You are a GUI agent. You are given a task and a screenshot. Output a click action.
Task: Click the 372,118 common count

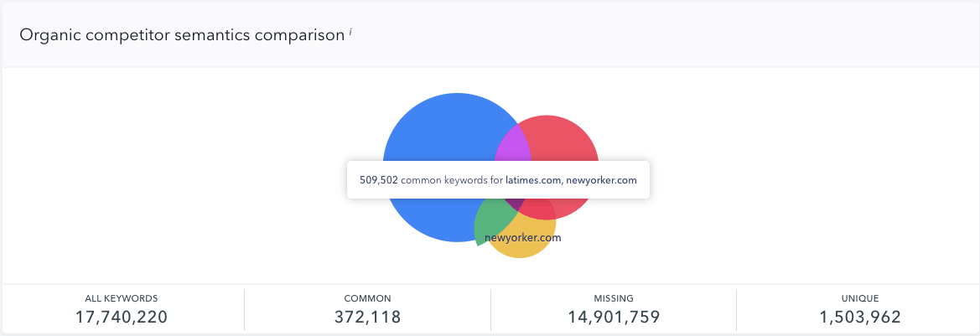367,318
